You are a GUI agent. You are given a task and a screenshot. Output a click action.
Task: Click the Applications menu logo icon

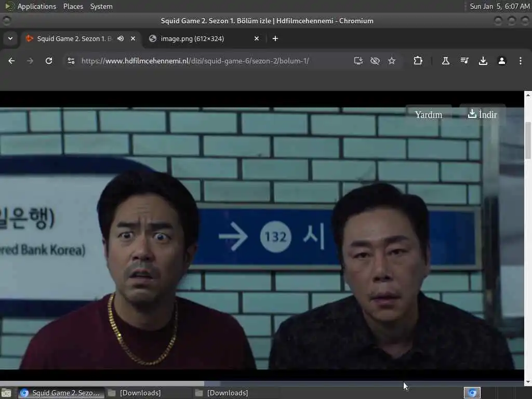click(10, 6)
